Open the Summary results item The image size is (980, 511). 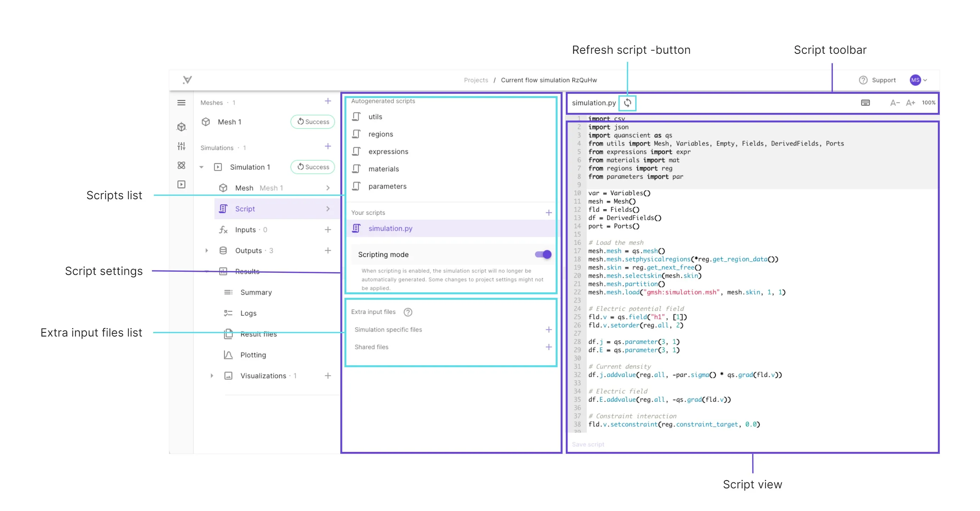256,292
